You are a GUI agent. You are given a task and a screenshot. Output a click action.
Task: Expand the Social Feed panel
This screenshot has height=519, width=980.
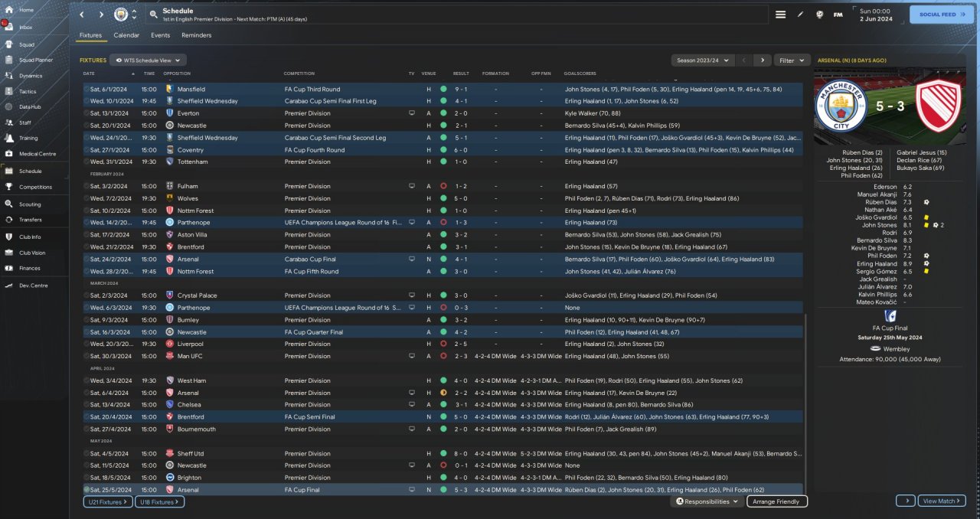[942, 15]
